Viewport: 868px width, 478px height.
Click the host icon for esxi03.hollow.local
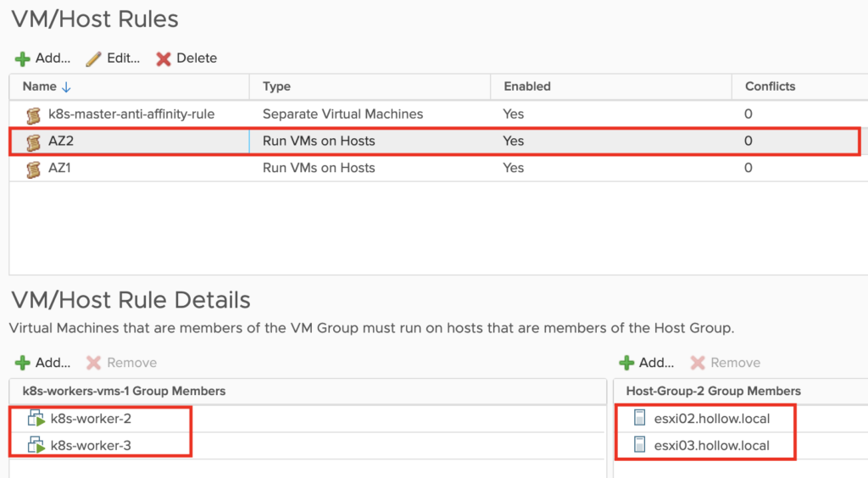point(639,446)
